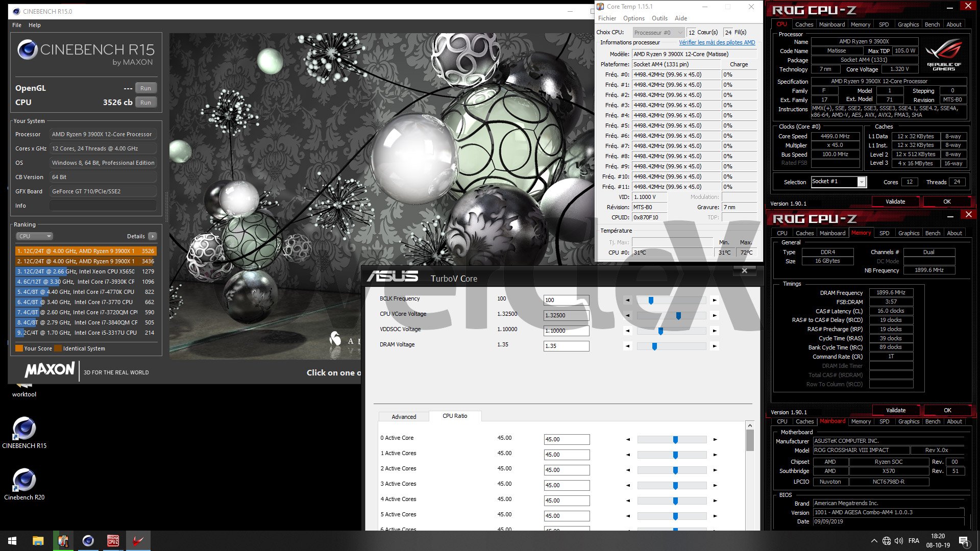Open the CPU ranking dropdown
Screen dimensions: 980x551
point(34,236)
